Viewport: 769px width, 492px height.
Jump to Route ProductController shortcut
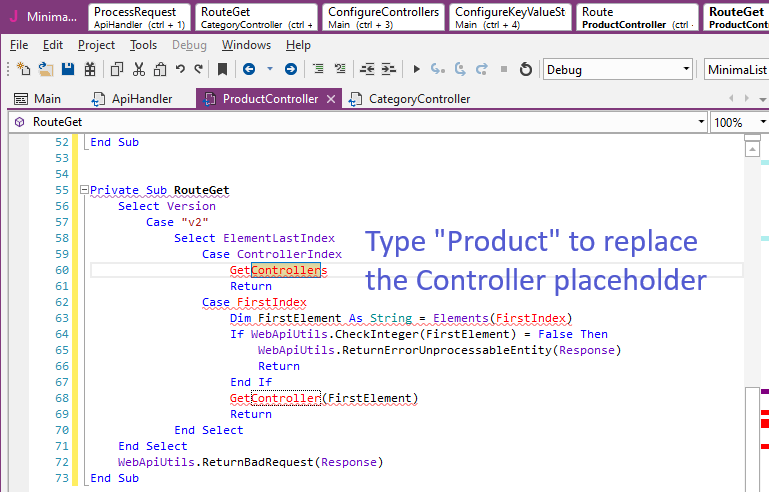click(x=637, y=17)
